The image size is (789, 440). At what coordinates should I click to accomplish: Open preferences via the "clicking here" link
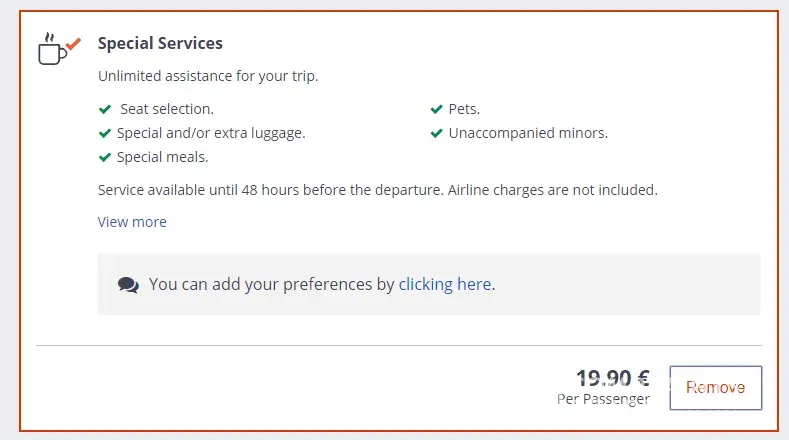tap(445, 284)
